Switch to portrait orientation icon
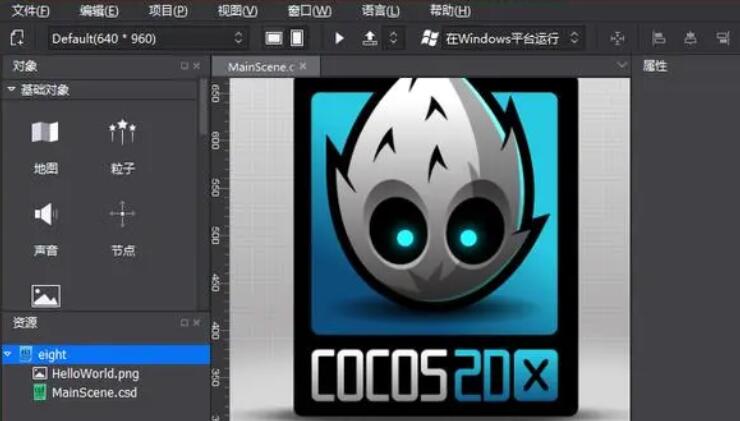 [297, 38]
